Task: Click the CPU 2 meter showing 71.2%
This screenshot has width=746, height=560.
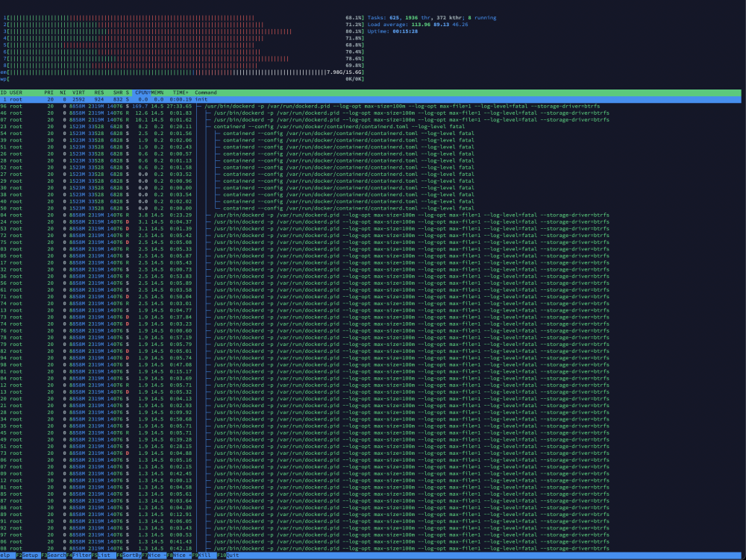Action: point(184,25)
